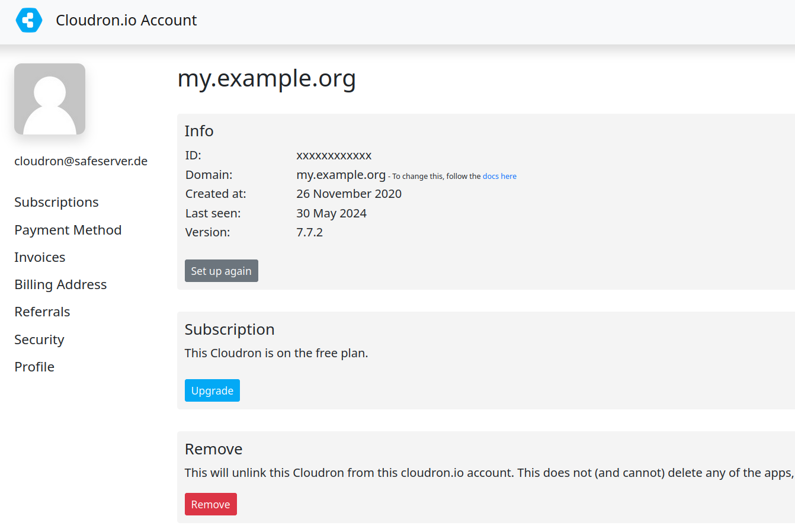Click the Created at date 26 November 2020
This screenshot has width=795, height=532.
[x=349, y=194]
